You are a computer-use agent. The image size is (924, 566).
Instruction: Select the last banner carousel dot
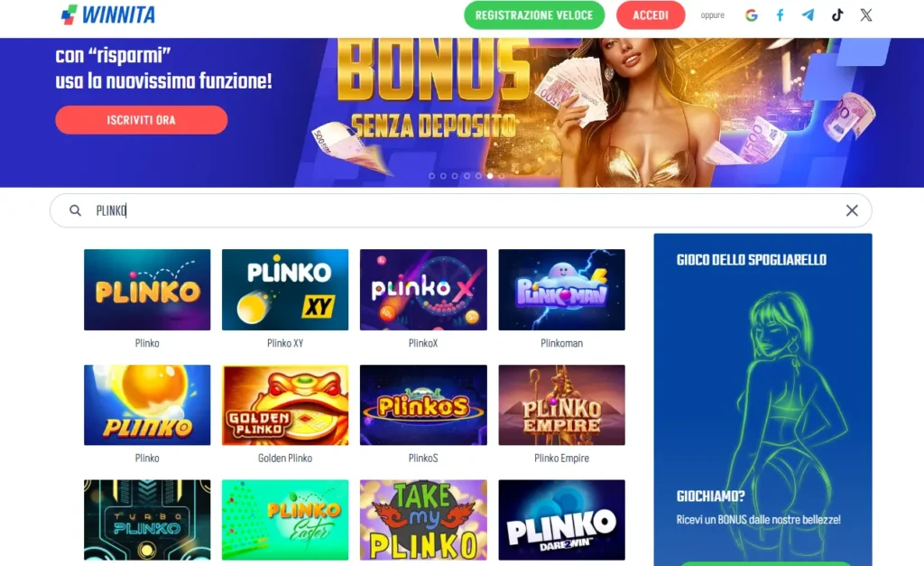tap(502, 176)
